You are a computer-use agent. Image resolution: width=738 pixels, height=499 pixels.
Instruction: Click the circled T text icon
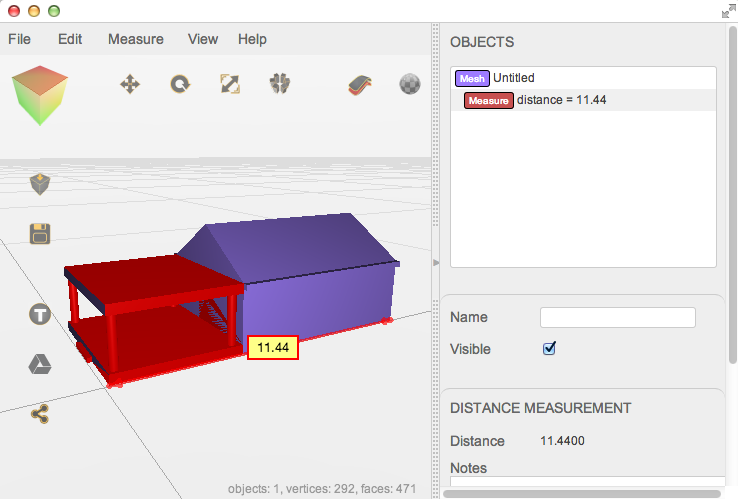click(x=40, y=314)
